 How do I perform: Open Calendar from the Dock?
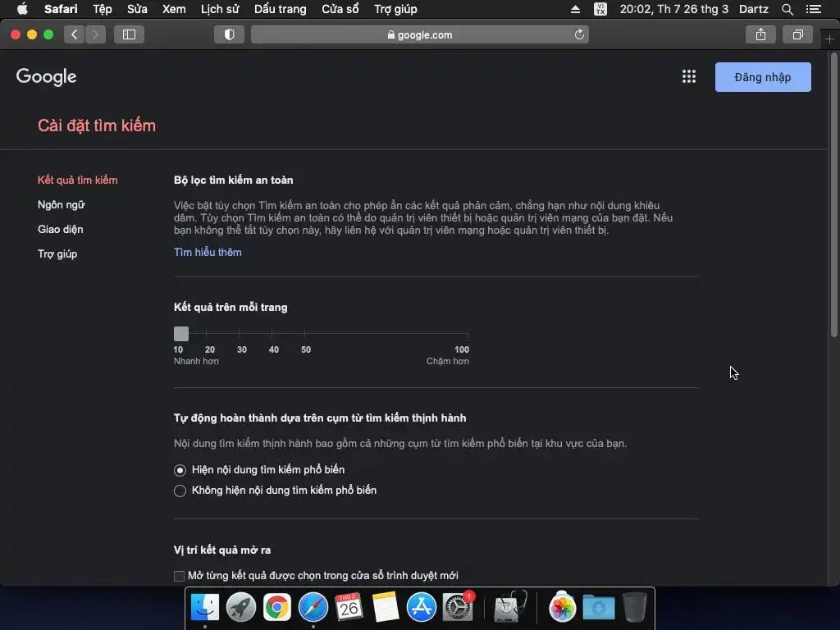(349, 607)
